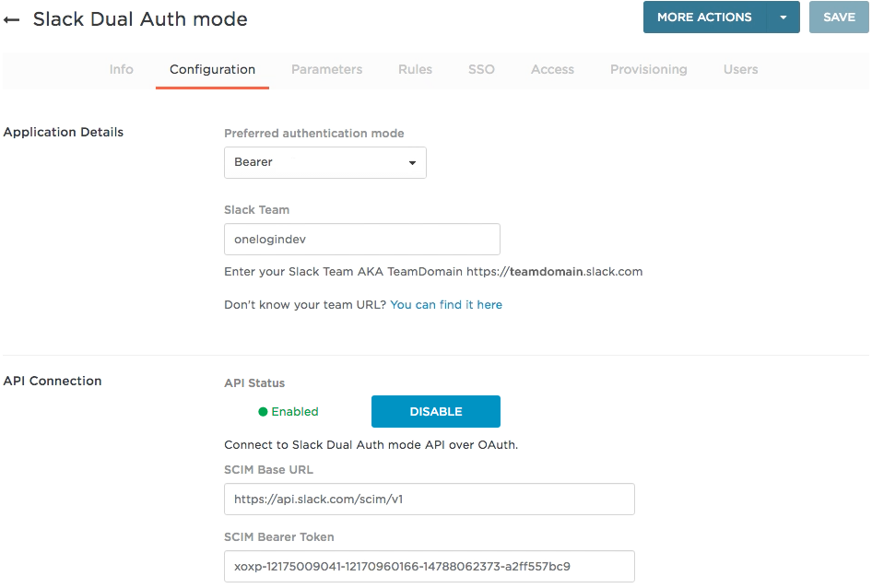Select the 'Slack Dual Auth mode' page title
This screenshot has height=588, width=872.
tap(140, 19)
